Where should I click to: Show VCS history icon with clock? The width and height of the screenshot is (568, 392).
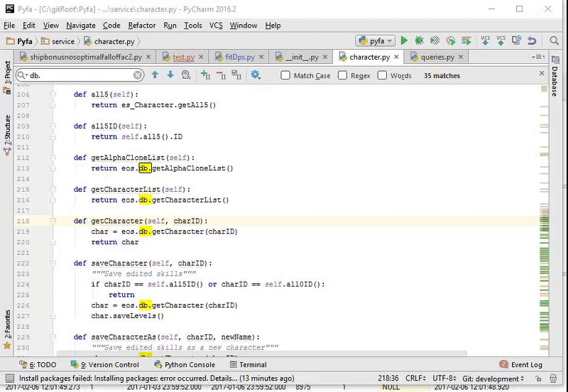[516, 40]
